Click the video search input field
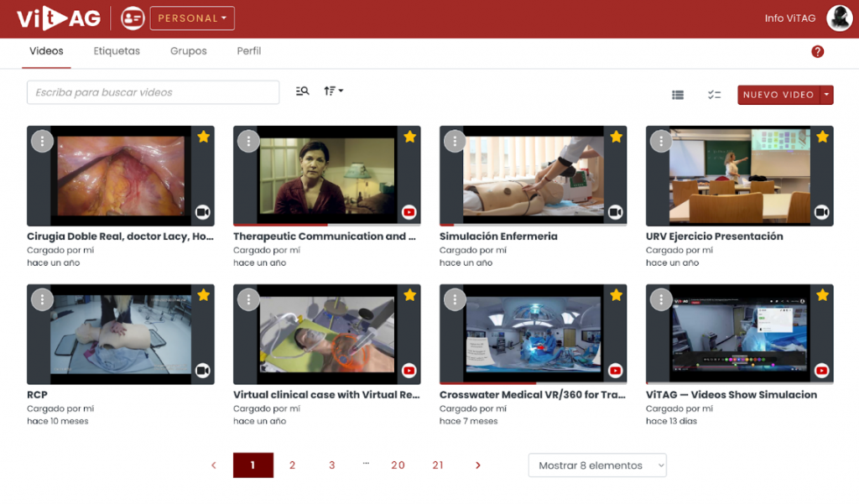This screenshot has height=504, width=859. (x=153, y=92)
